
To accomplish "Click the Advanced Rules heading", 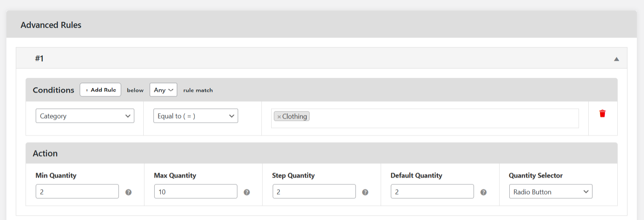I will (51, 25).
